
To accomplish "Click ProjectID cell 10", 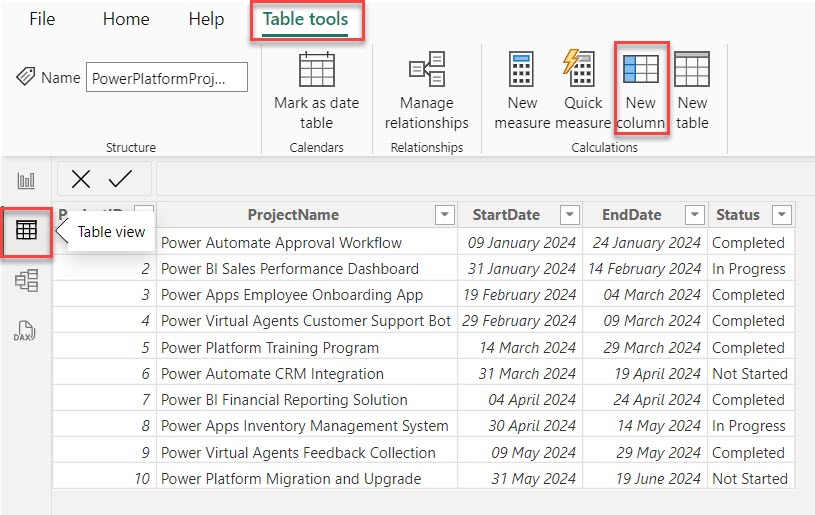I will tap(104, 478).
